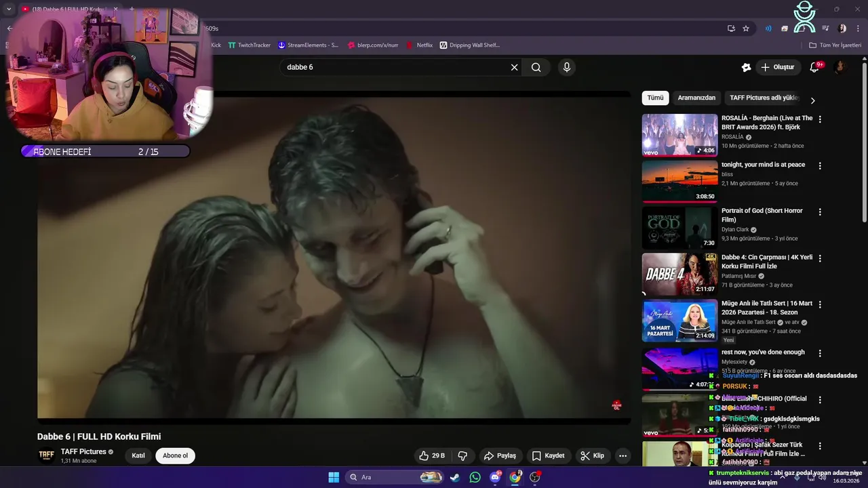868x488 pixels.
Task: Select TAFF Pictures adlı yükleyen chip
Action: point(764,98)
